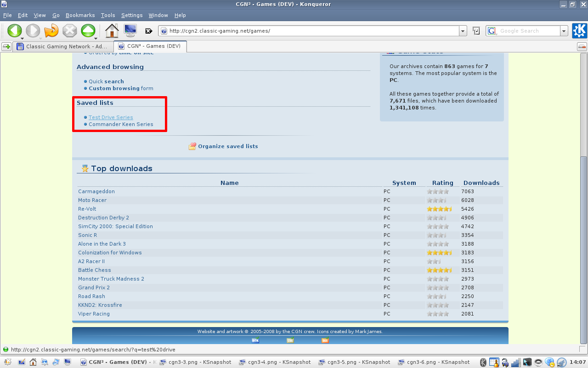Click the vertical page scrollbar thumb
The width and height of the screenshot is (588, 368).
click(x=583, y=250)
